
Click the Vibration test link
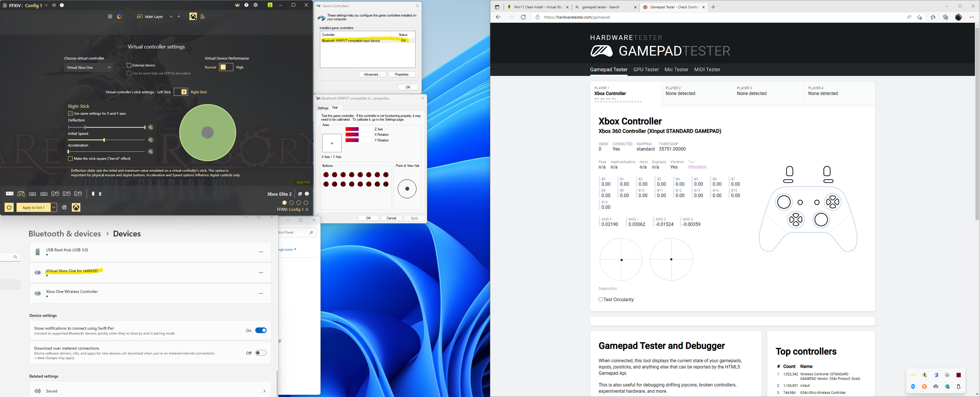(697, 167)
